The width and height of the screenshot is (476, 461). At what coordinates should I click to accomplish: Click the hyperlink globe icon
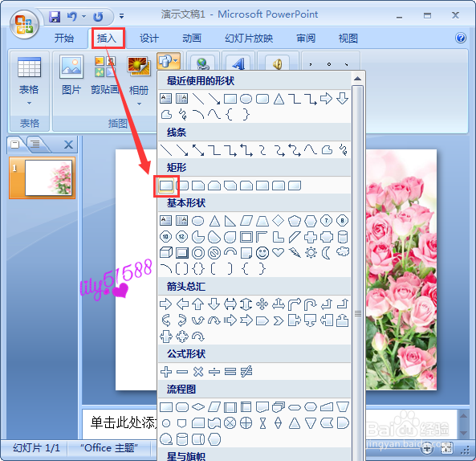202,63
